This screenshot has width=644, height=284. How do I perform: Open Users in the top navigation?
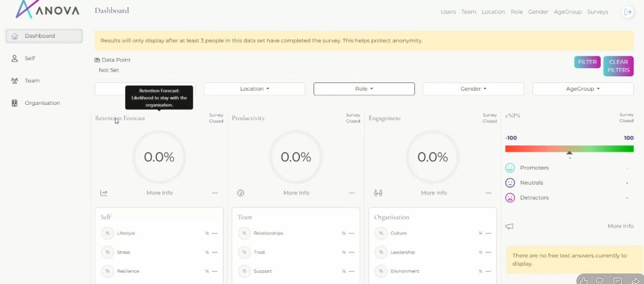pyautogui.click(x=448, y=12)
